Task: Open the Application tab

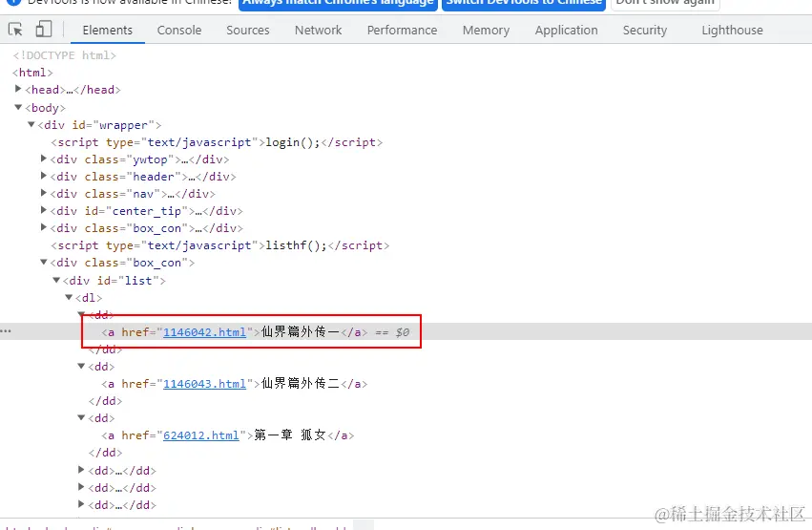Action: tap(566, 30)
